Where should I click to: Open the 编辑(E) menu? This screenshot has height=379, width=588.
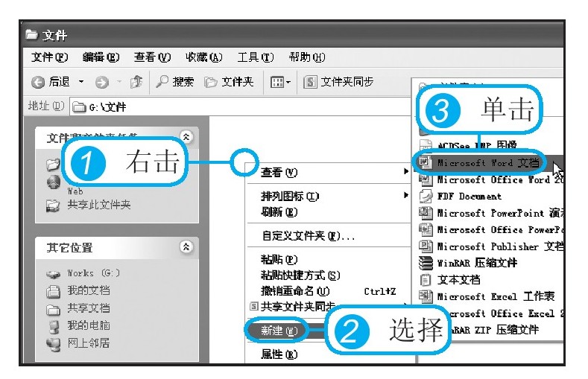(x=101, y=57)
